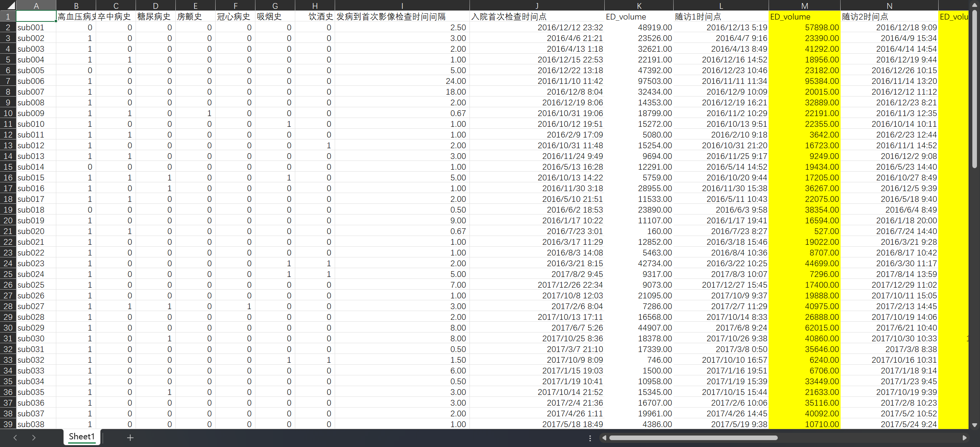This screenshot has width=980, height=447.
Task: Click cell sub020
Action: pyautogui.click(x=36, y=231)
